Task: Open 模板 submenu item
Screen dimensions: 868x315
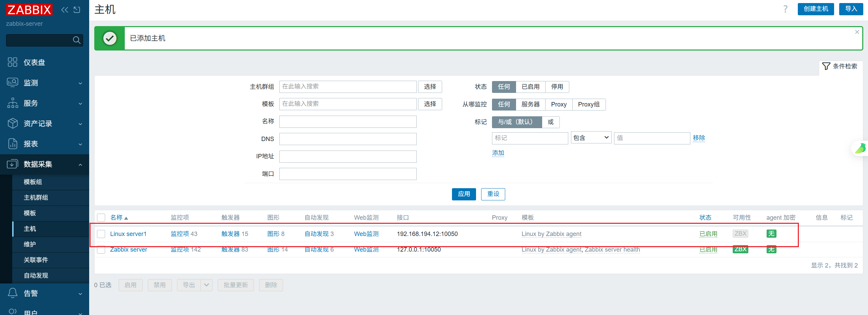Action: pyautogui.click(x=30, y=213)
